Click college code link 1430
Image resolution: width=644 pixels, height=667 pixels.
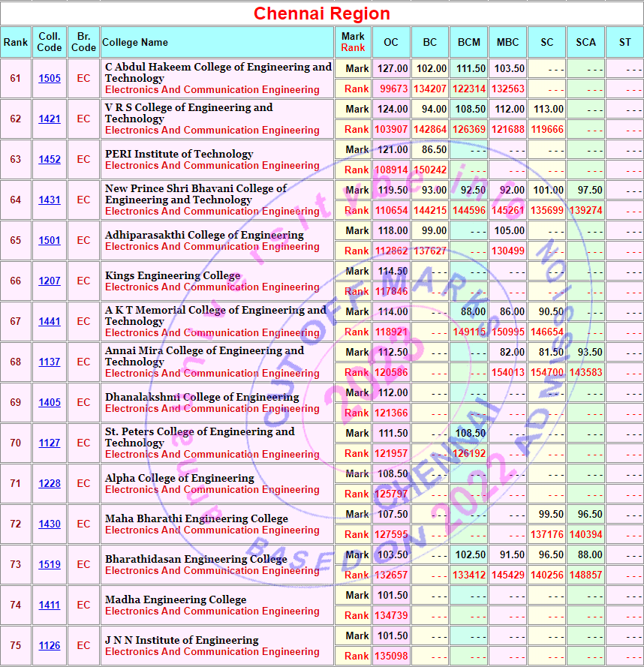coord(50,524)
